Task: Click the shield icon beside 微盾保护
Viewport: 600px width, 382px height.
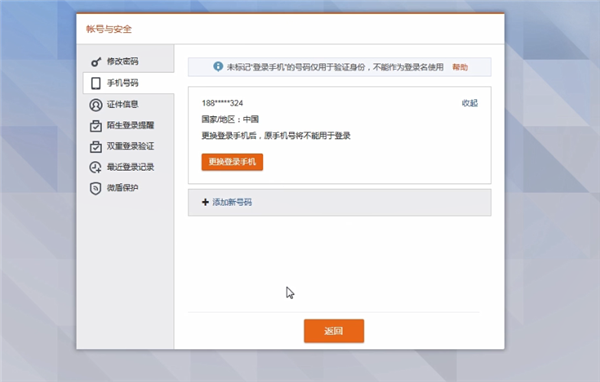Action: 96,188
